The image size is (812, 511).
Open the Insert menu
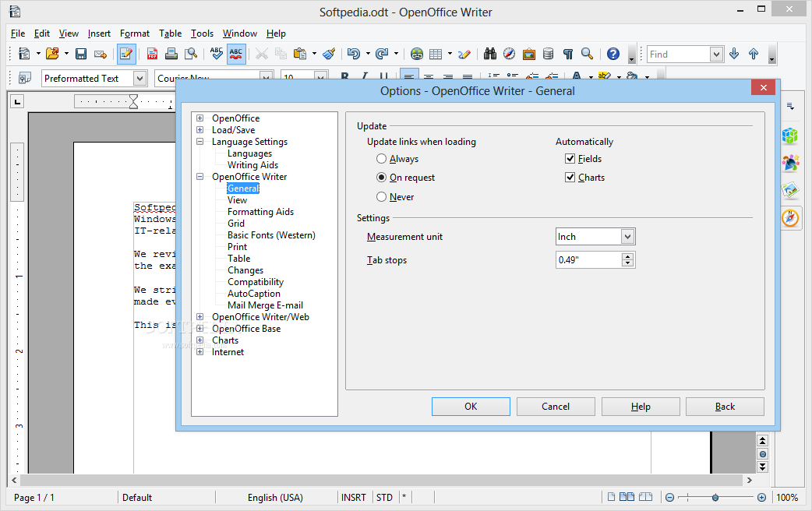(x=99, y=33)
